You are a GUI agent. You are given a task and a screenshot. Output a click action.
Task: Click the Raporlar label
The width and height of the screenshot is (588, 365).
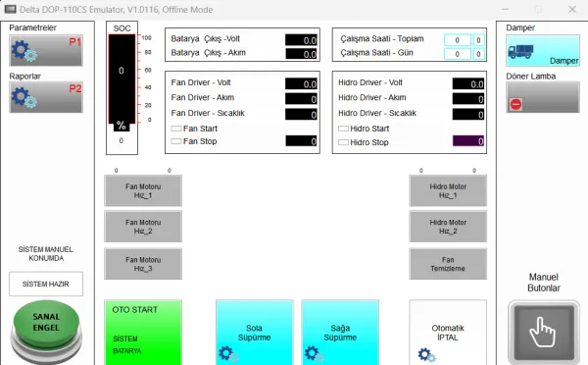click(x=24, y=77)
